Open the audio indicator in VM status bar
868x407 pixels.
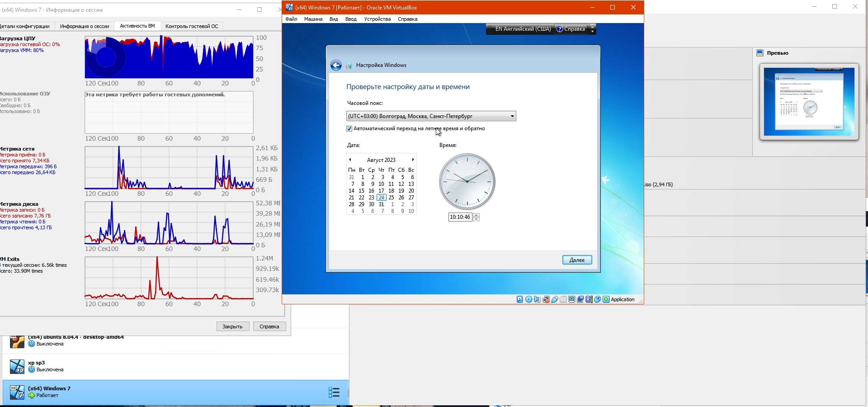point(537,299)
